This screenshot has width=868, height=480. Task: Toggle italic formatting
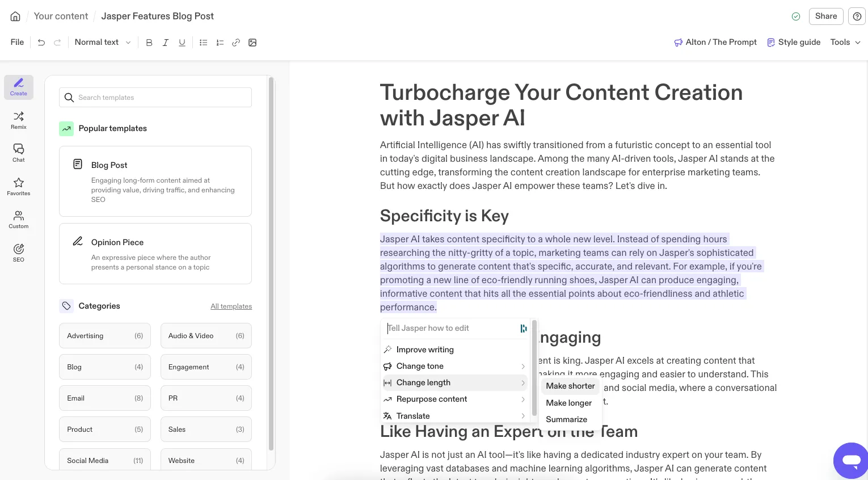[166, 43]
